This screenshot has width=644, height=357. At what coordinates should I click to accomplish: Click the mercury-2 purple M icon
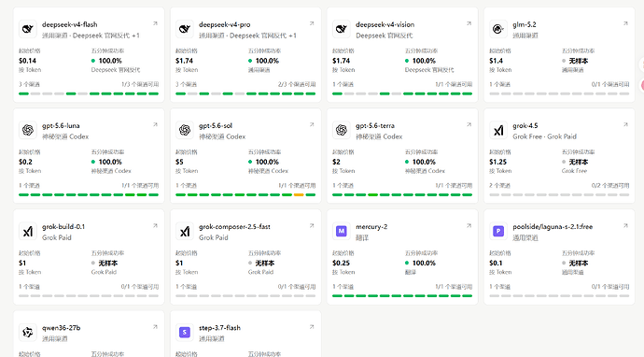point(342,232)
